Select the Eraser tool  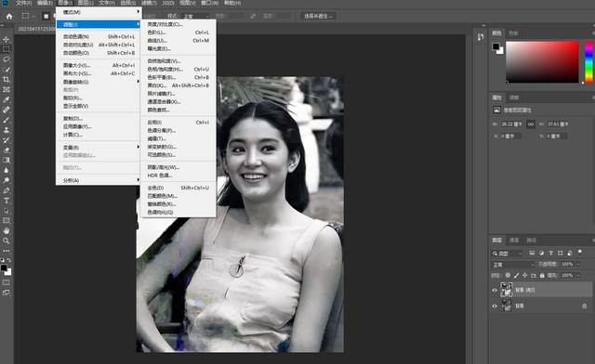pos(7,149)
